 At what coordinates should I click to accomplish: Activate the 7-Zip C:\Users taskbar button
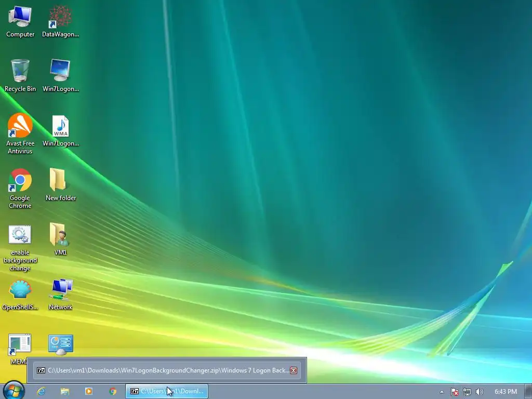point(167,391)
